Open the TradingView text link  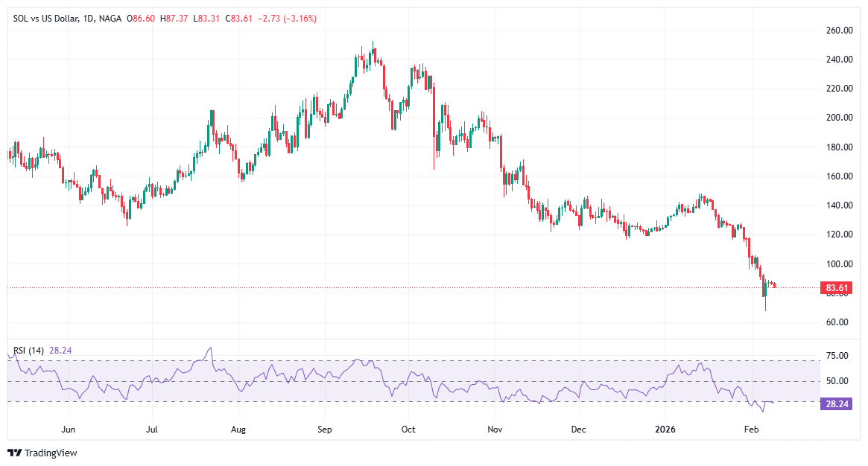pos(51,453)
